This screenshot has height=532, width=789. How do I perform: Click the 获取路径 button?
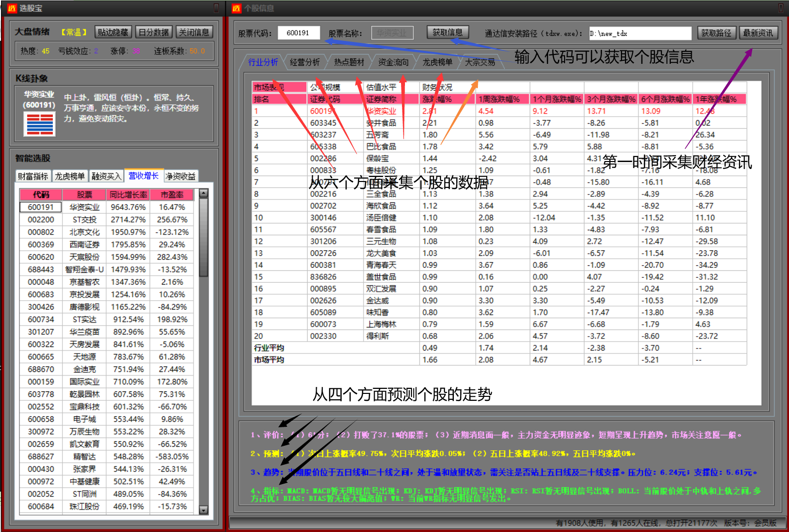(716, 33)
